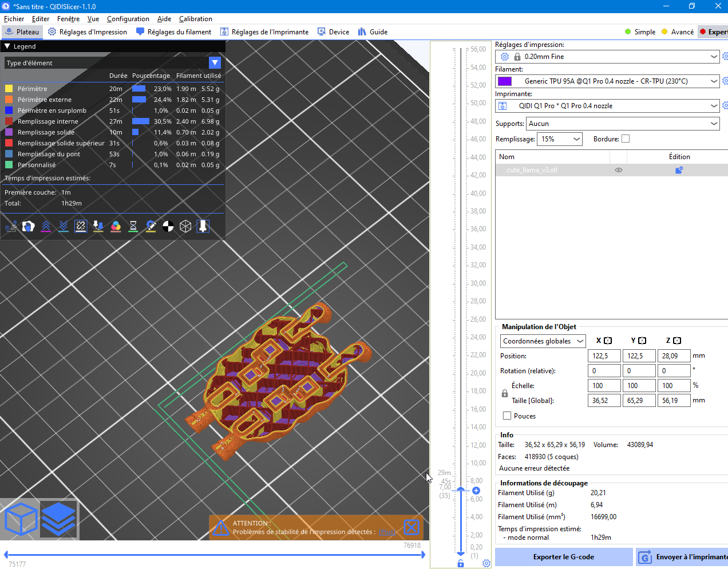Switch to 3D cube editor view

tap(21, 519)
